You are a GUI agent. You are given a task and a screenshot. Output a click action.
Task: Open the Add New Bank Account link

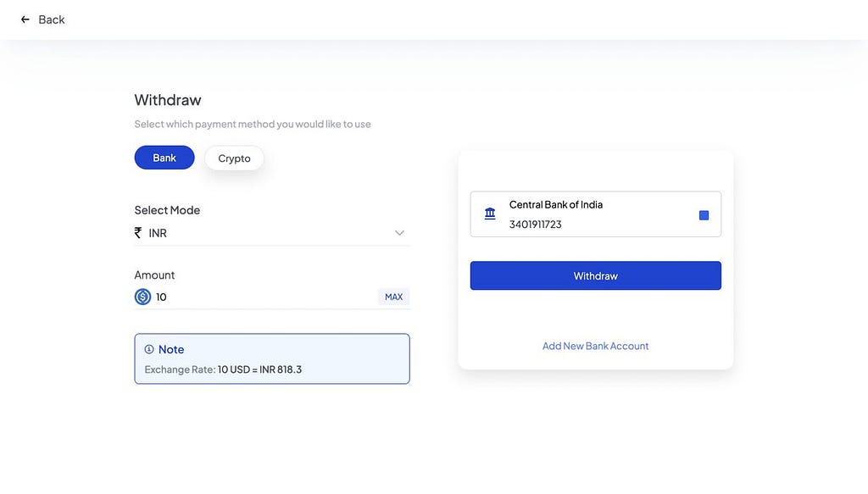(x=595, y=347)
